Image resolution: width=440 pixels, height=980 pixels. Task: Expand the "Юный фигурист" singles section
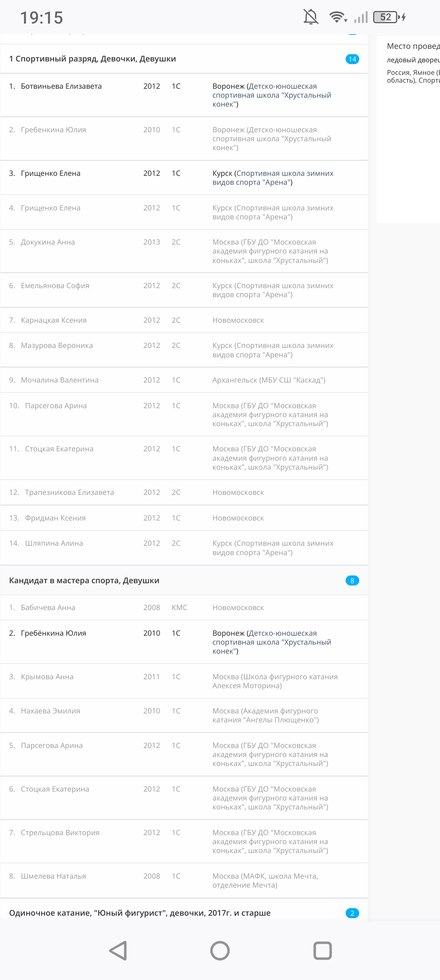point(140,913)
